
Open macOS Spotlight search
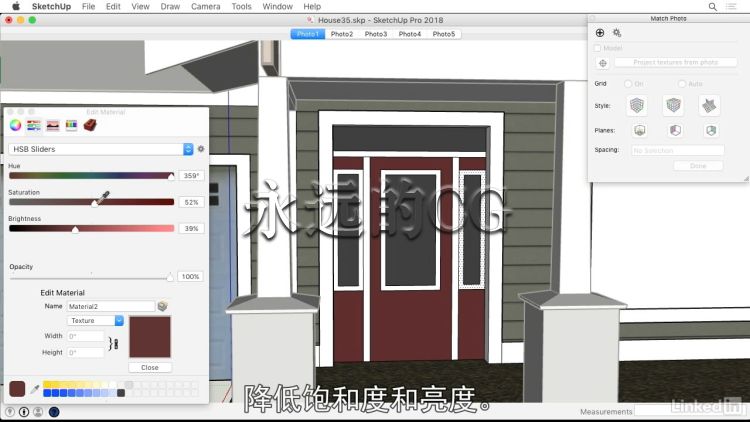tap(713, 7)
